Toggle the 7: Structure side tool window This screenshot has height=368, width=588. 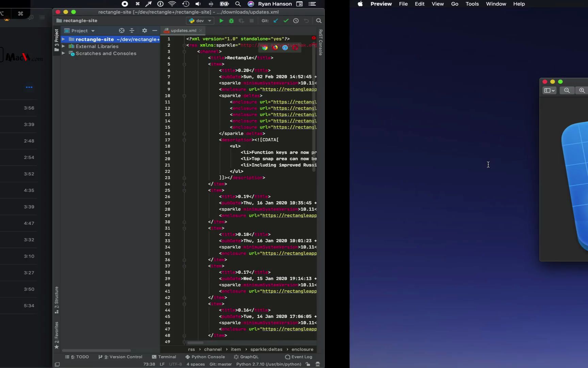pos(56,300)
